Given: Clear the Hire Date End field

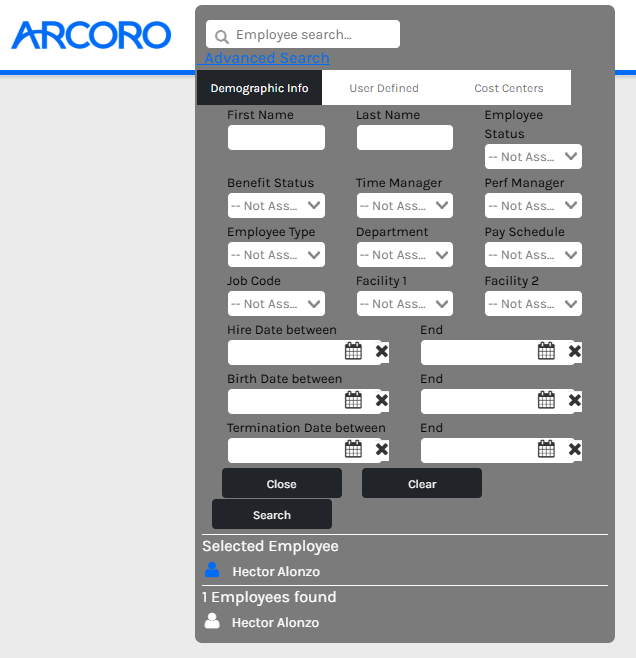Looking at the screenshot, I should 575,351.
